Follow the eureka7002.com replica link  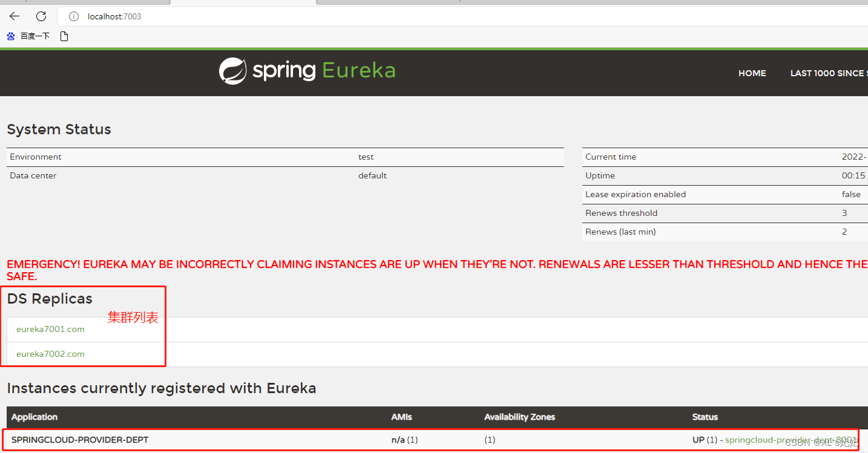pos(50,354)
